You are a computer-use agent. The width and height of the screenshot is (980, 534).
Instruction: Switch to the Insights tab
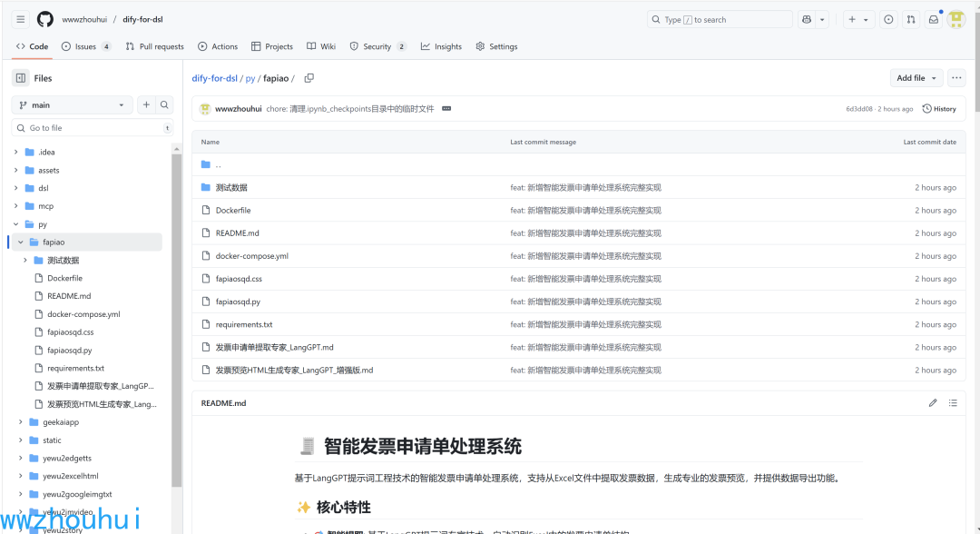pyautogui.click(x=441, y=46)
